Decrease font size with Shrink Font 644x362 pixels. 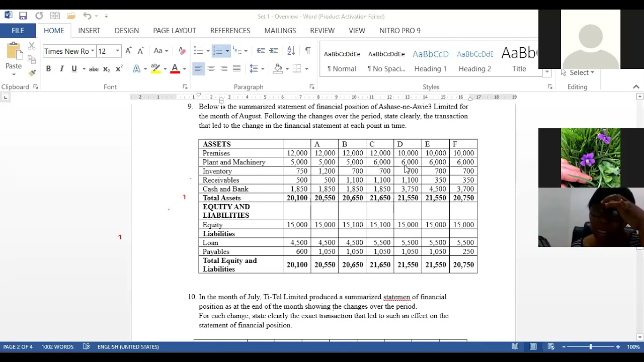point(140,51)
